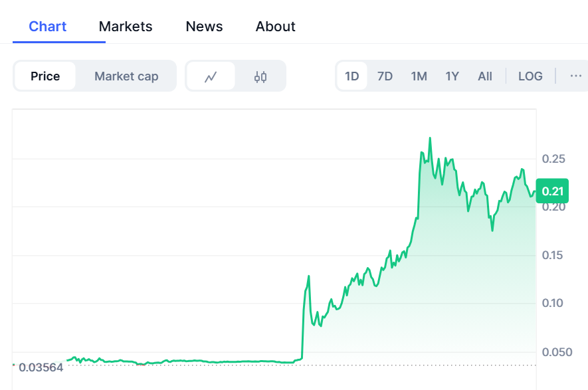Image resolution: width=588 pixels, height=390 pixels.
Task: View the About tab
Action: [275, 27]
